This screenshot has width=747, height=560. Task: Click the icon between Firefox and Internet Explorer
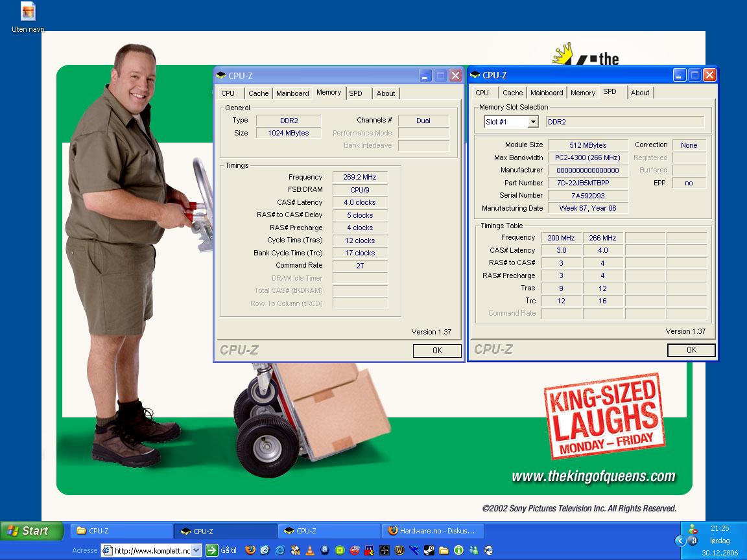[265, 550]
